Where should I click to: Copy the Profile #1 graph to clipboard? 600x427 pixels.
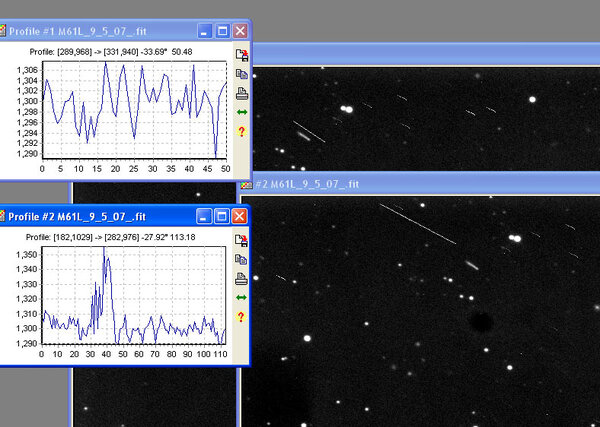(x=241, y=74)
